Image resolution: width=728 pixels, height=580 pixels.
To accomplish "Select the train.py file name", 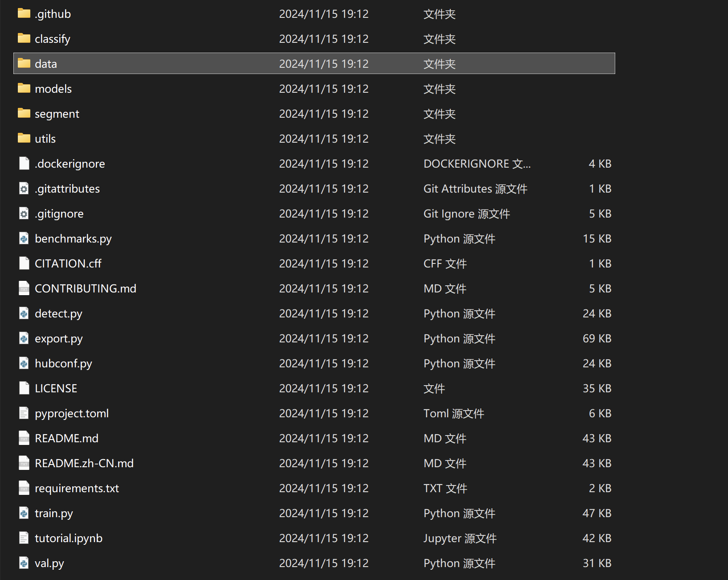I will (54, 514).
